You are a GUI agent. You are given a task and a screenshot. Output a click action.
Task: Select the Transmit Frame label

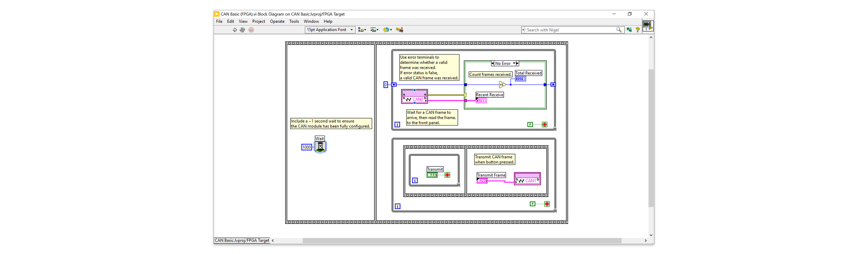pyautogui.click(x=491, y=175)
